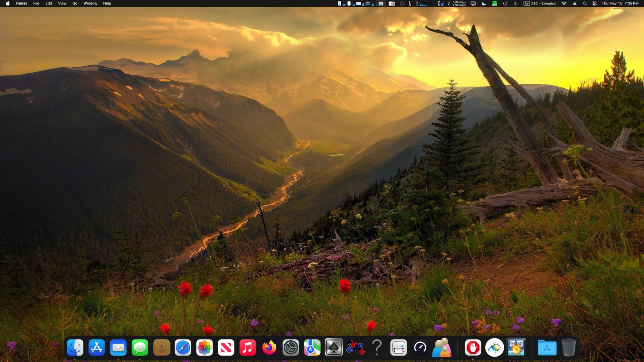Launch Safari browser from Dock
Screen dimensions: 644x362
point(183,348)
